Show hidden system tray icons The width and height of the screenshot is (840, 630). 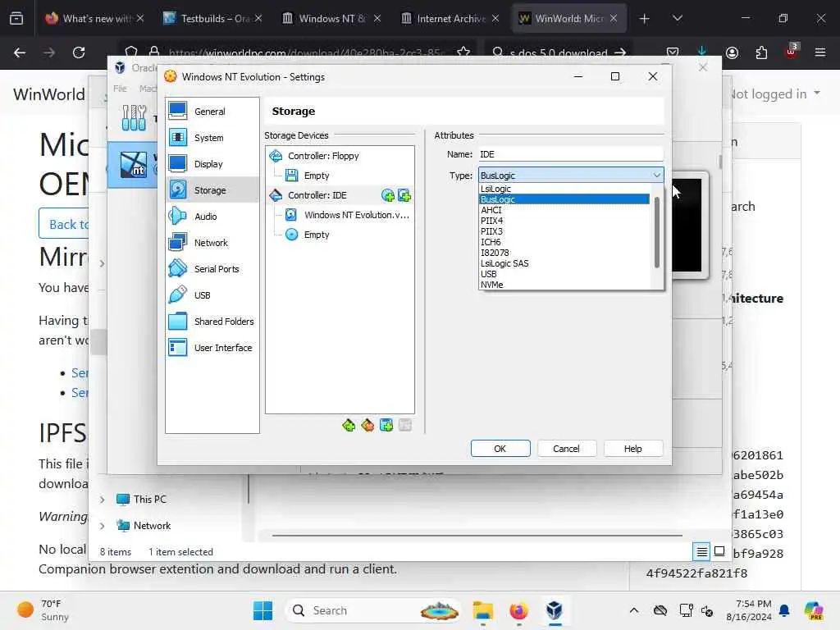click(x=634, y=610)
